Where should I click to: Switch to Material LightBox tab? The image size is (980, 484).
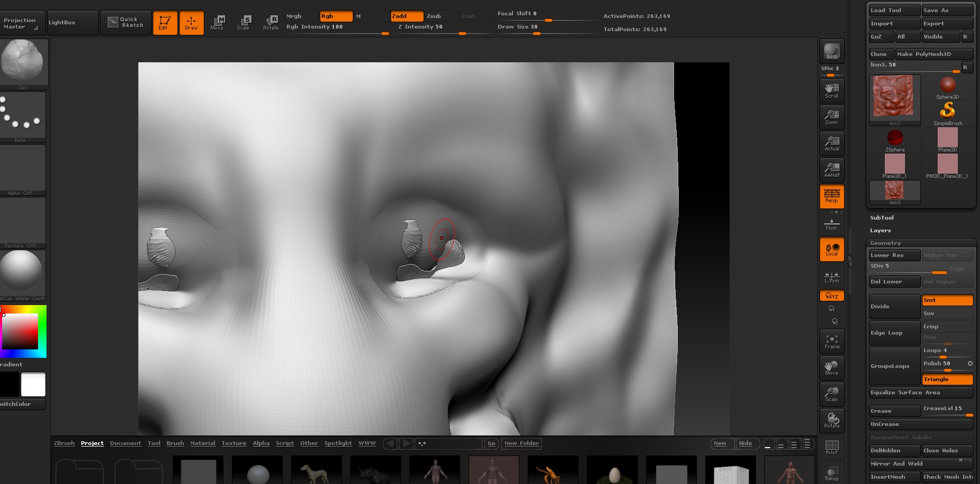[203, 443]
